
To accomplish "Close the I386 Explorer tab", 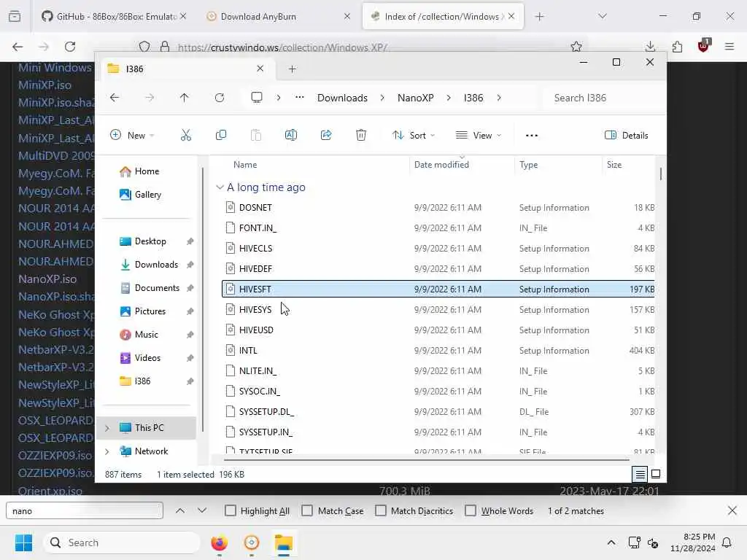I will click(260, 69).
